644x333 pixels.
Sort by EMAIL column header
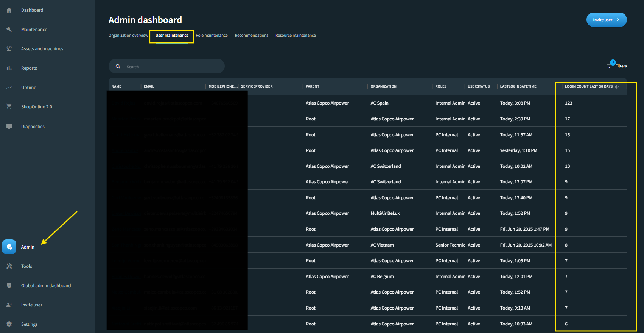[x=149, y=86]
